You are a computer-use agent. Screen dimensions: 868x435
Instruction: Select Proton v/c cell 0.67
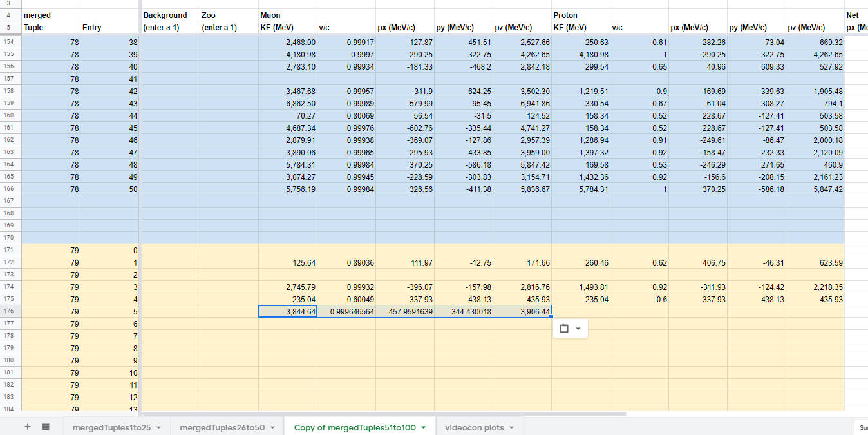coord(639,103)
